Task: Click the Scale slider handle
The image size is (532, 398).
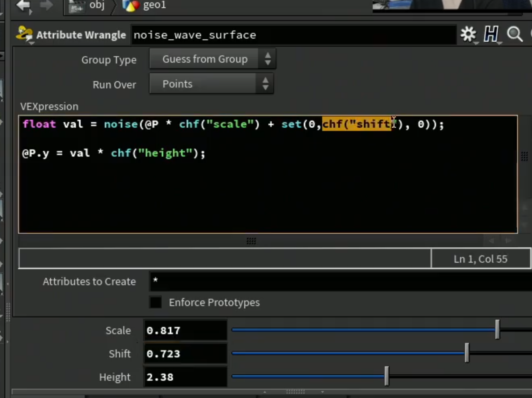Action: (x=497, y=330)
